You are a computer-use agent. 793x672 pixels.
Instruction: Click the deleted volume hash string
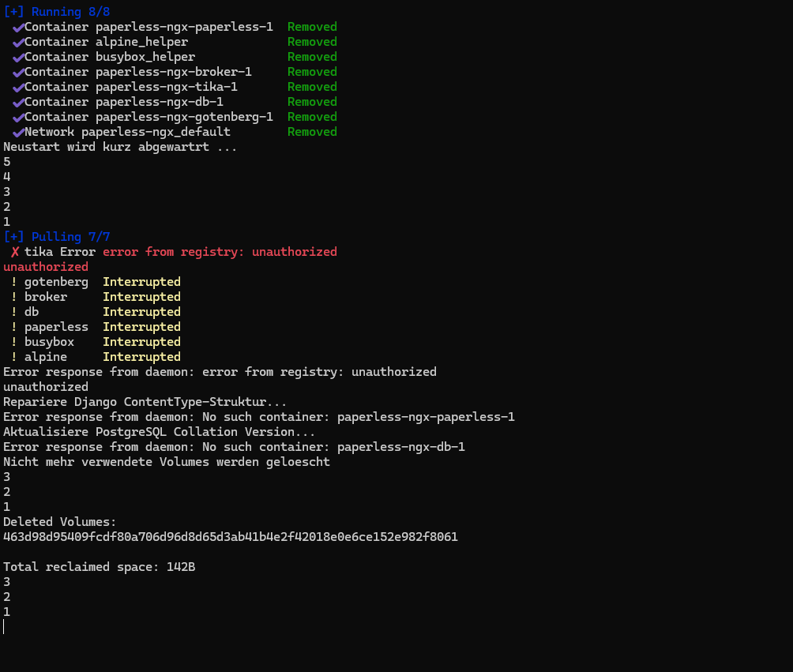click(230, 537)
